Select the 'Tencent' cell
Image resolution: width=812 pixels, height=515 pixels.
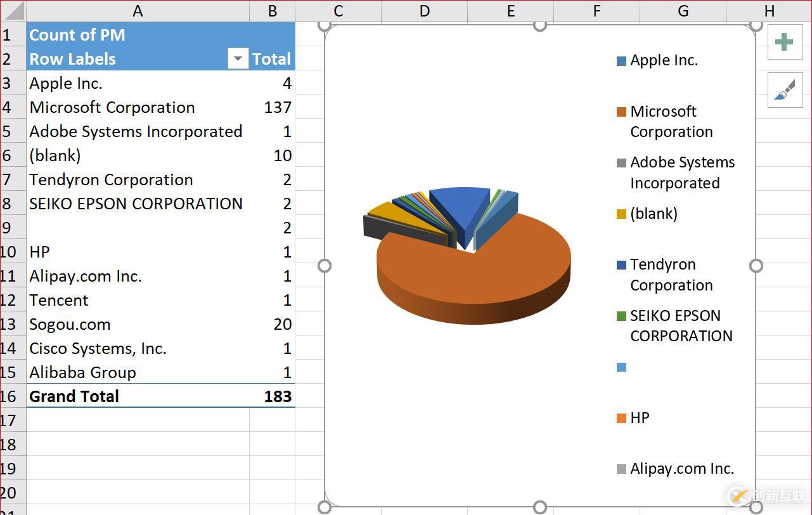coord(138,300)
